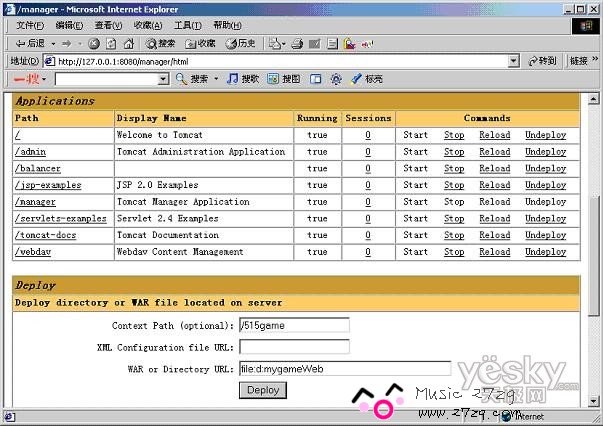Stop the /servlets-examples application
Image resolution: width=603 pixels, height=426 pixels.
(x=454, y=218)
